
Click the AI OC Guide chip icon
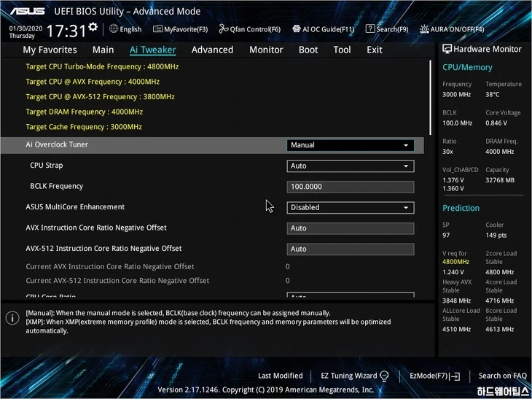[296, 29]
